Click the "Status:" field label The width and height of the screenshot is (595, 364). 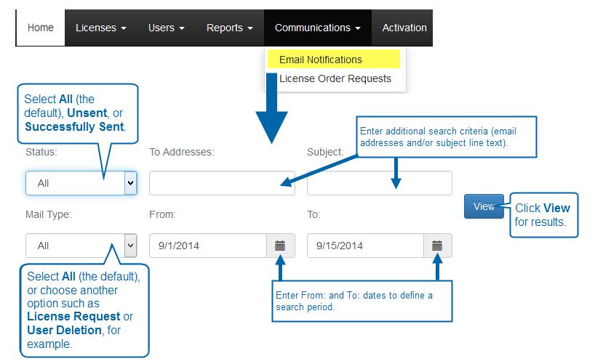(41, 152)
